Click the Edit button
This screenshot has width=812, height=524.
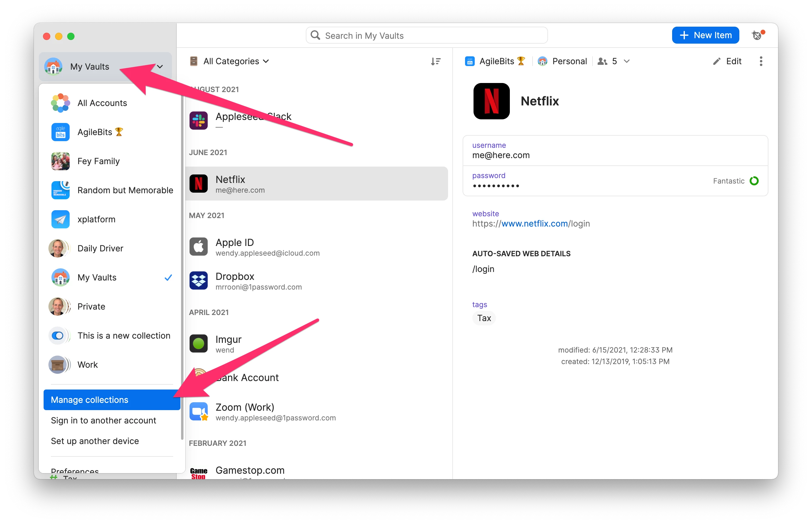click(727, 61)
